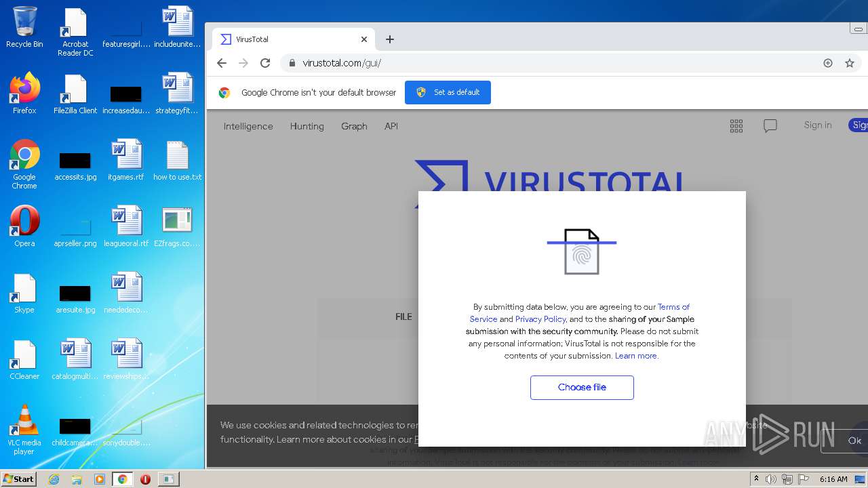868x488 pixels.
Task: Open the Graph menu item
Action: pos(354,126)
